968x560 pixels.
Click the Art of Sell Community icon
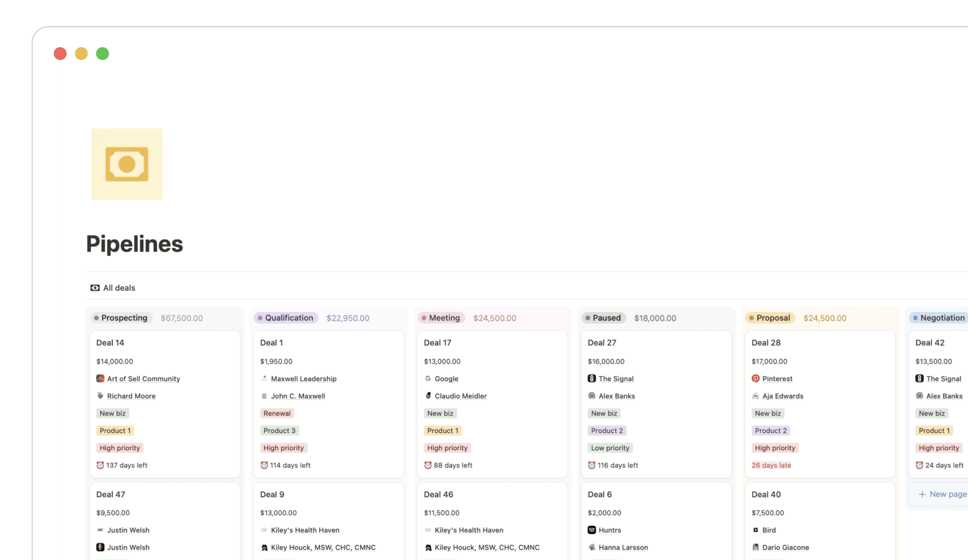coord(100,378)
